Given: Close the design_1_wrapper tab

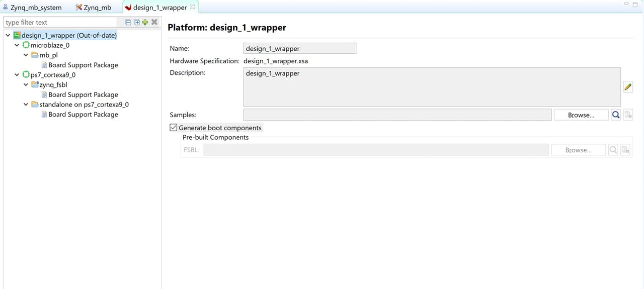Looking at the screenshot, I should tap(193, 7).
